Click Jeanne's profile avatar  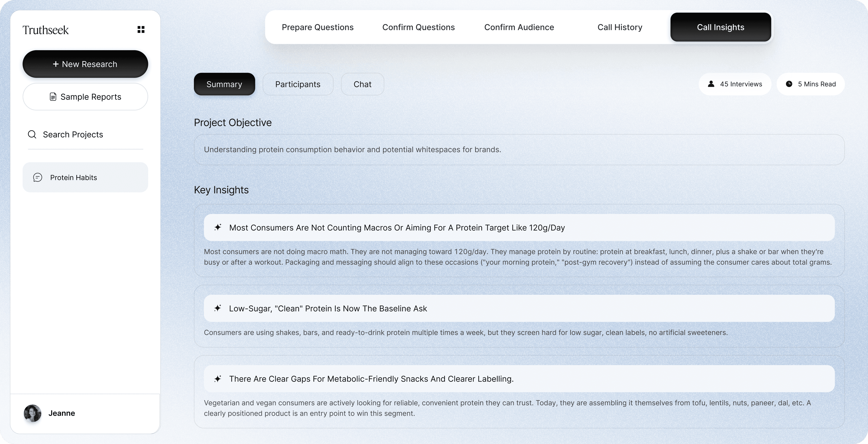pos(32,413)
